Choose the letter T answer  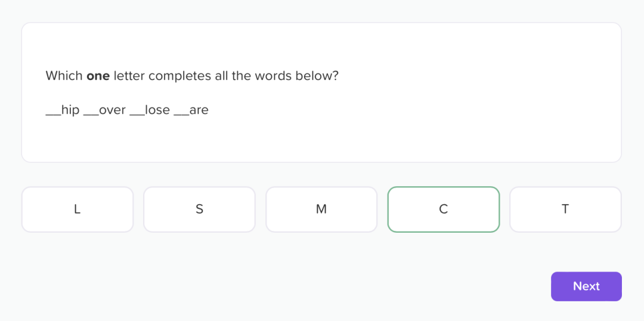pyautogui.click(x=565, y=209)
